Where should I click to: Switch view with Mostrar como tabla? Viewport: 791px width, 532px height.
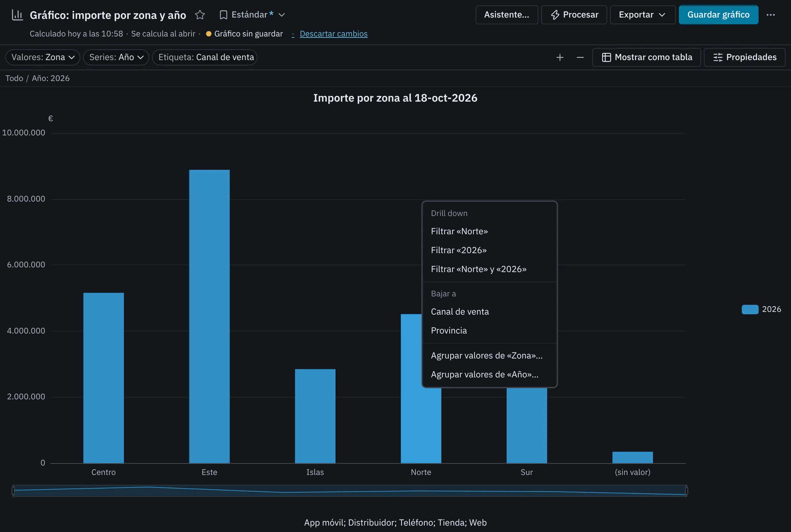coord(646,57)
